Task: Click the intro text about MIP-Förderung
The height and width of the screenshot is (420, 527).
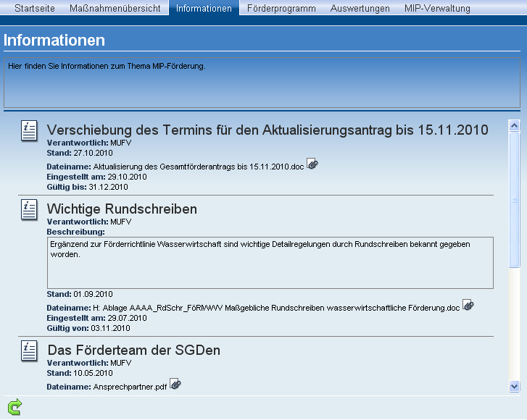Action: pos(107,66)
